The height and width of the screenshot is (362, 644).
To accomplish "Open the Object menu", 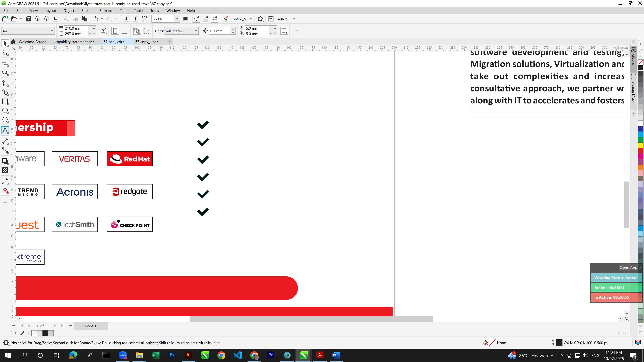I will click(68, 11).
